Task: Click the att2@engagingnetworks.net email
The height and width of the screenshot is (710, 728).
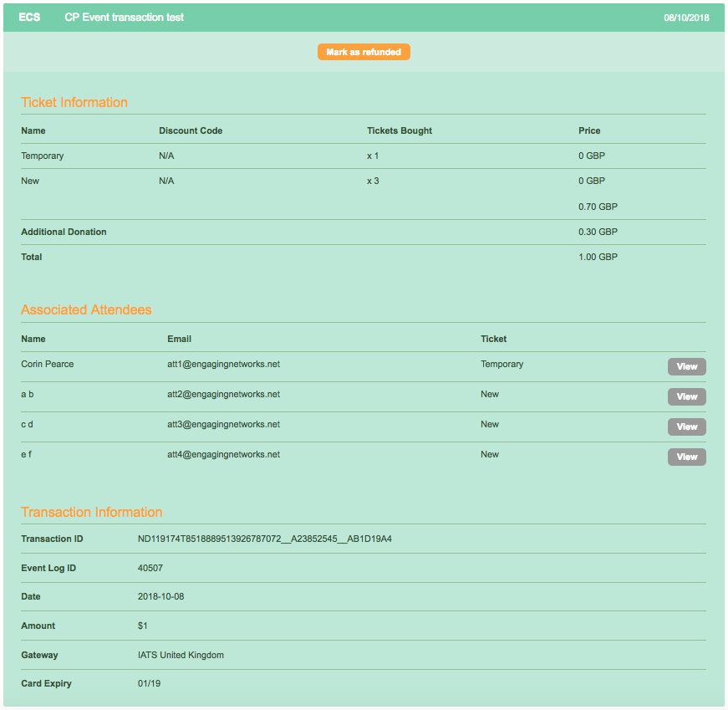Action: click(223, 395)
